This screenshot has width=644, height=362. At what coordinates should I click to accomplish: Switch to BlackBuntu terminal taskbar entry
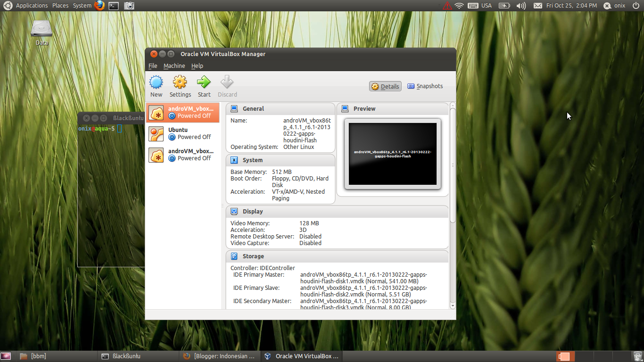coord(137,356)
